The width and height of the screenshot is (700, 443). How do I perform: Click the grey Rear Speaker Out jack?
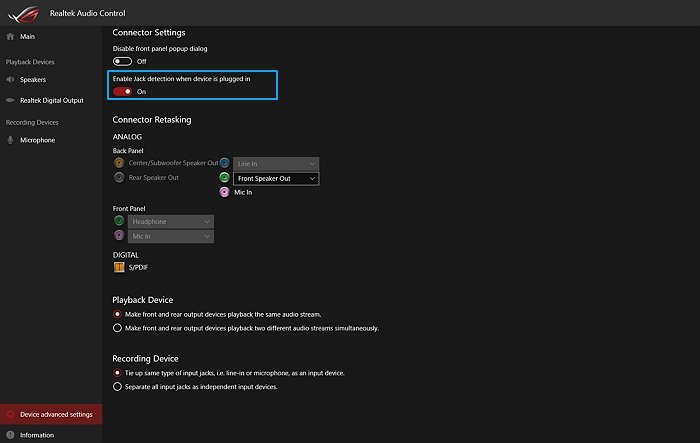click(119, 177)
